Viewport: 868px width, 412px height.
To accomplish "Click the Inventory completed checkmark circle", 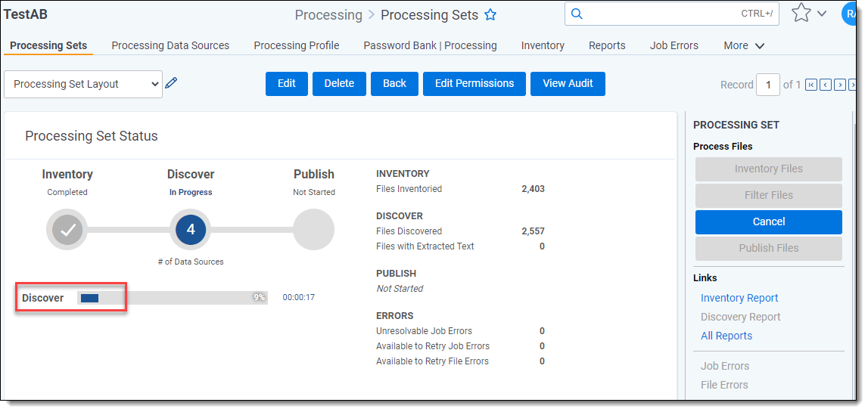I will 67,229.
